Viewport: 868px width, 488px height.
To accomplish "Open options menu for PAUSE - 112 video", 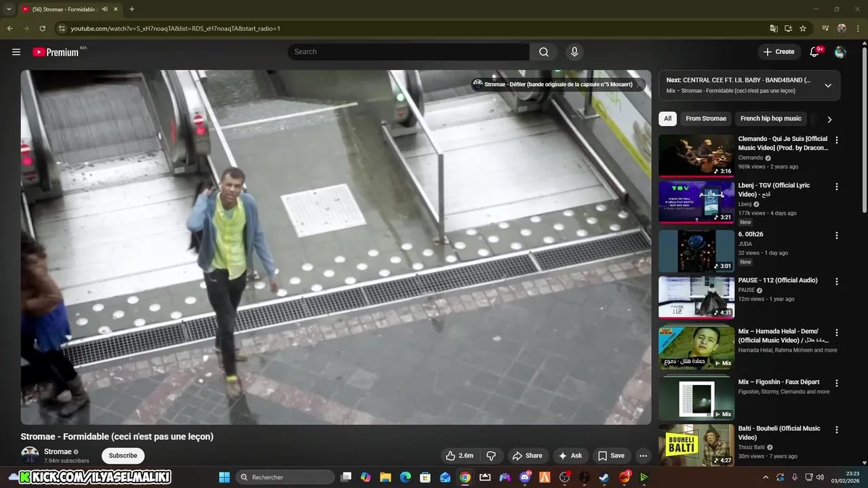I will (x=836, y=281).
